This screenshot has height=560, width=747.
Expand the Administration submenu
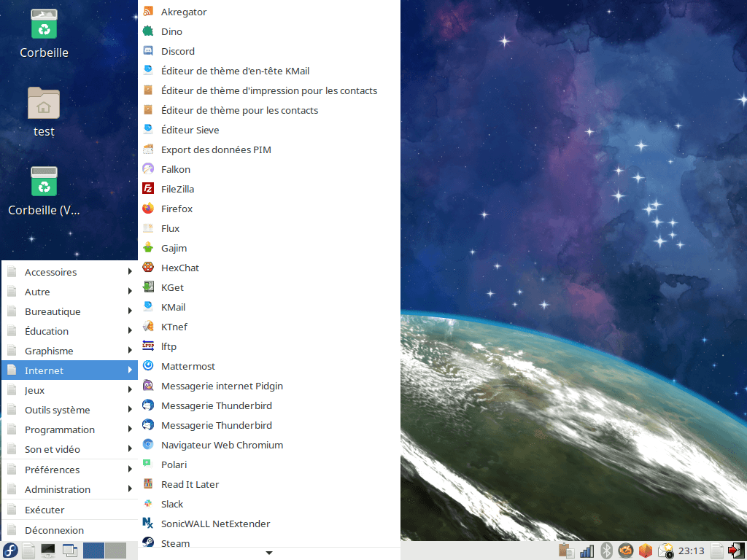69,489
